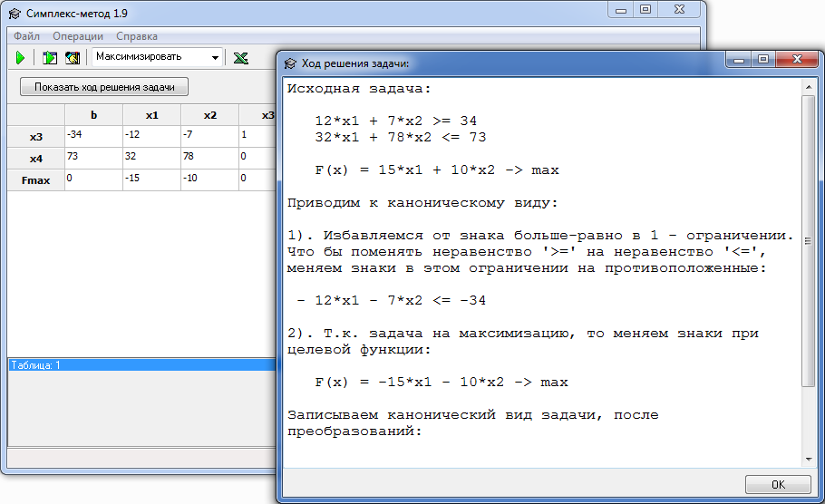
Task: Open the Файл menu
Action: coord(26,36)
